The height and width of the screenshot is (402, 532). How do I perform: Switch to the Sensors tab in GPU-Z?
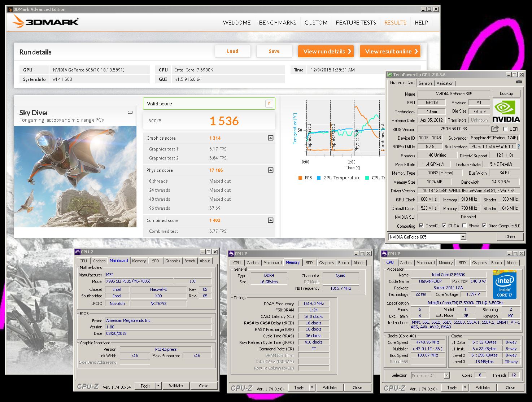click(426, 83)
